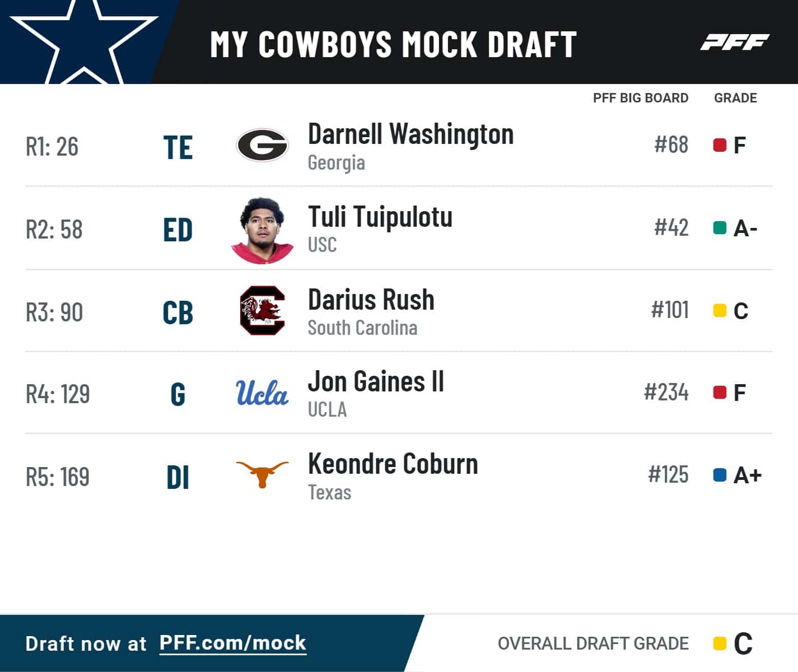The image size is (798, 672).
Task: Open the PFF.com/mock link
Action: pyautogui.click(x=232, y=643)
